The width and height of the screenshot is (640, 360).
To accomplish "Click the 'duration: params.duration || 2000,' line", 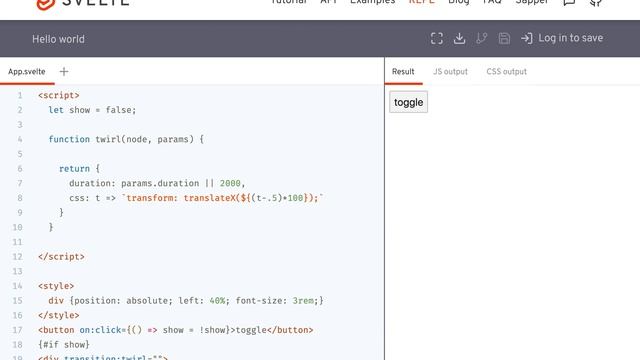I will pyautogui.click(x=157, y=183).
